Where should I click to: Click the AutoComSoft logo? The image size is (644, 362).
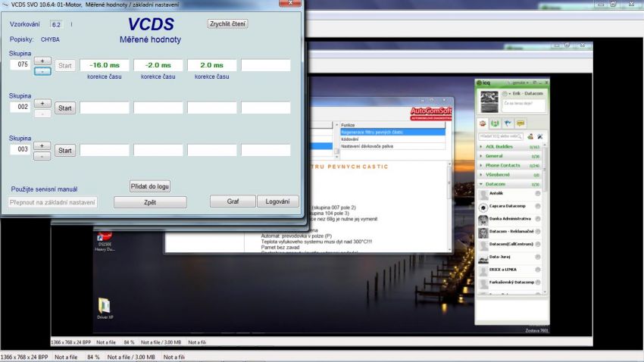430,114
